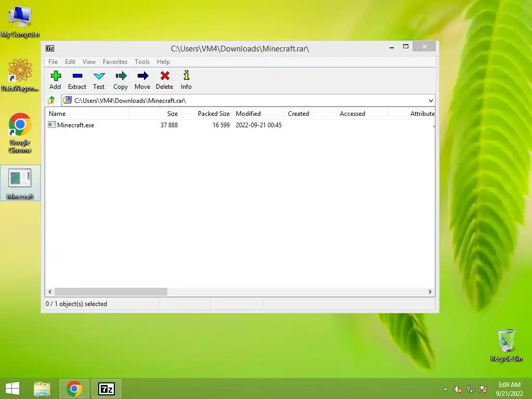The width and height of the screenshot is (532, 399).
Task: Run the Test archive tool
Action: click(99, 80)
